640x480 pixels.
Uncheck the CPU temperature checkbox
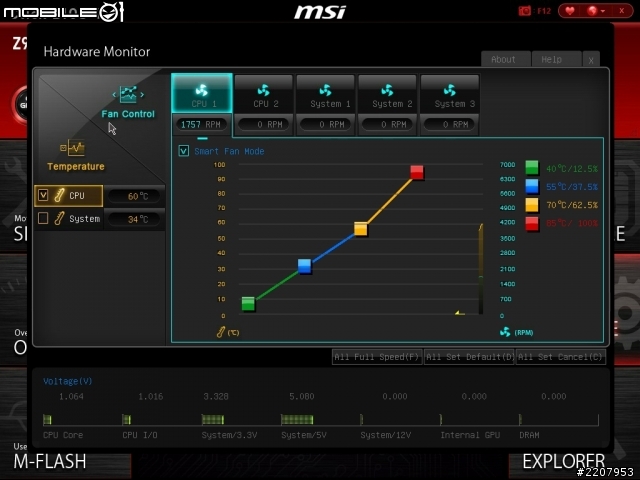(43, 195)
